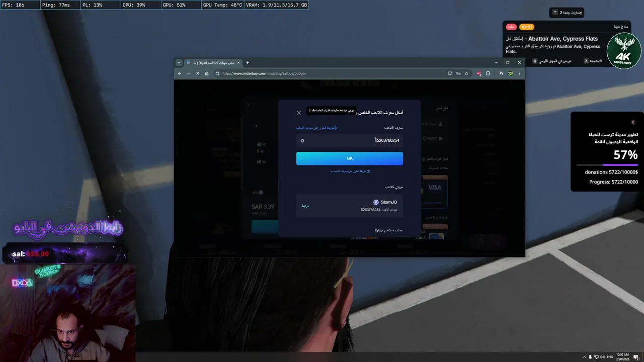Open the browser home page
The width and height of the screenshot is (644, 362).
coord(207,73)
